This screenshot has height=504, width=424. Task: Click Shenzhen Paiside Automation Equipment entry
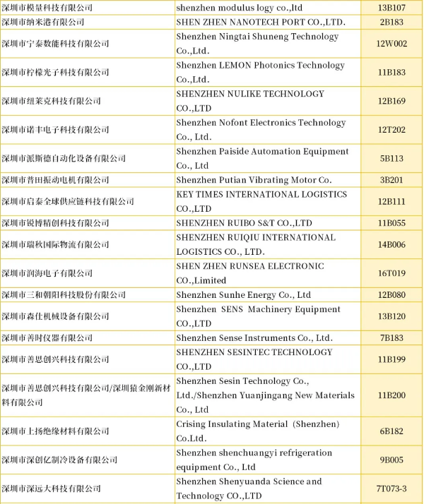pos(262,158)
